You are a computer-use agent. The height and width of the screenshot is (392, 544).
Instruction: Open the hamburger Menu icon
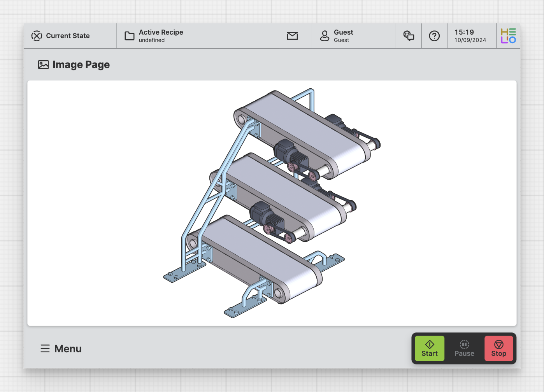coord(45,348)
